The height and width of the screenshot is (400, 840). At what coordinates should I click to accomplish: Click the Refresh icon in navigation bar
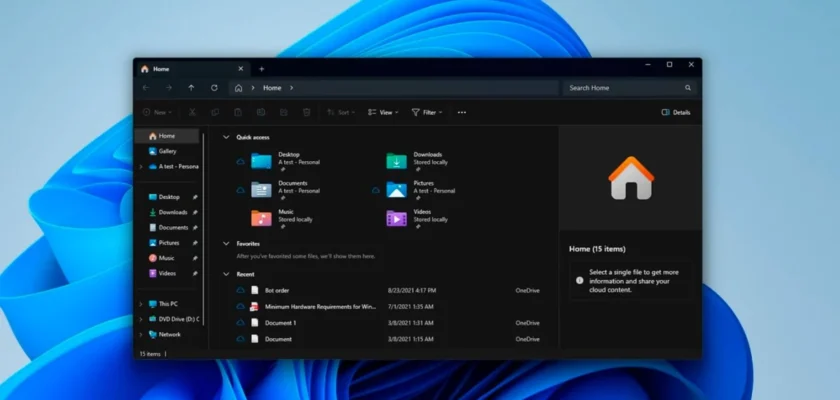214,88
